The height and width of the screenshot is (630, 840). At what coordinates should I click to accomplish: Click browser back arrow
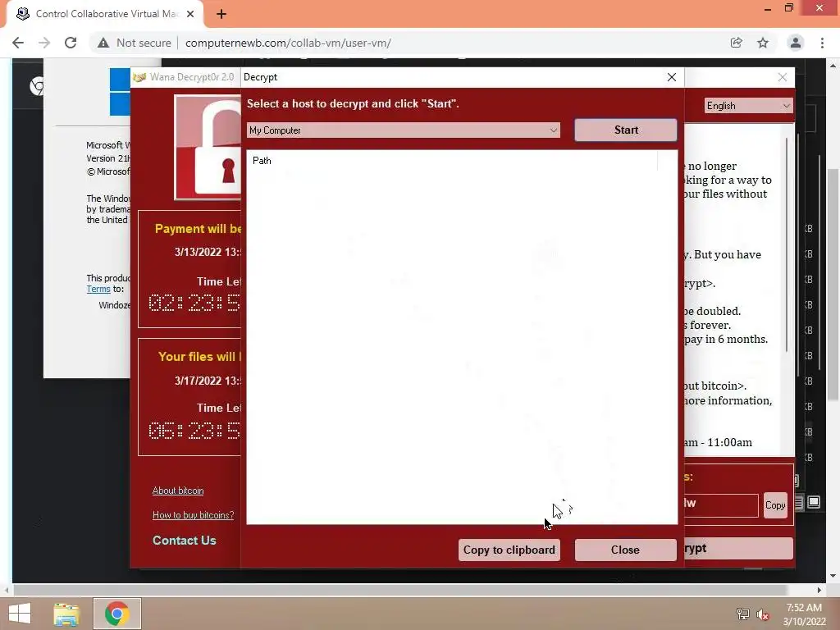pyautogui.click(x=18, y=43)
